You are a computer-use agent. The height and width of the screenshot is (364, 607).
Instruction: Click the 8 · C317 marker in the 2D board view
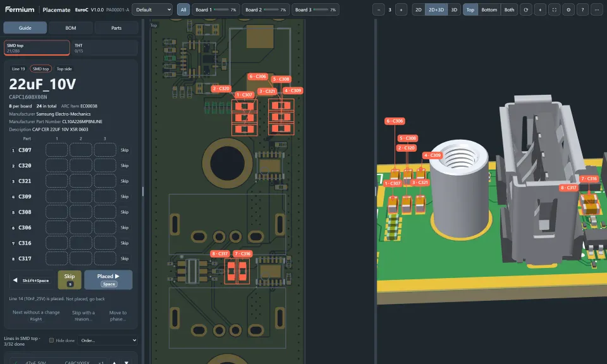[x=220, y=254]
